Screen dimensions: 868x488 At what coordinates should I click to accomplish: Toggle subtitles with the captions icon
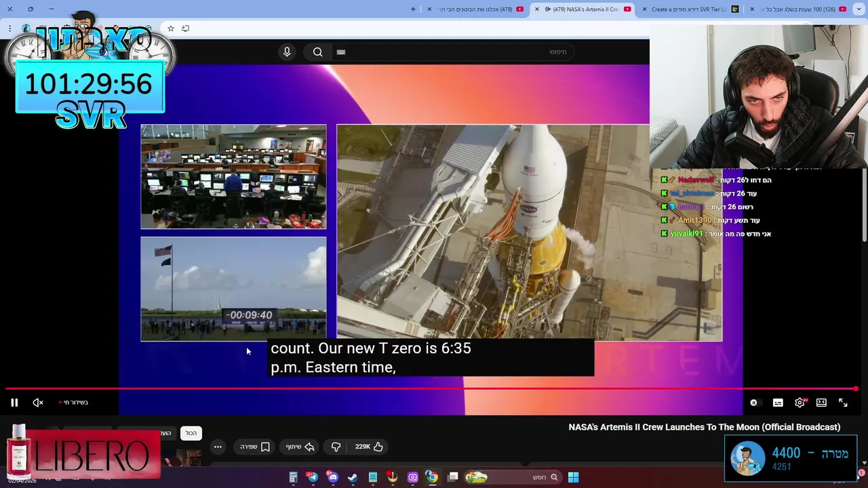point(778,403)
